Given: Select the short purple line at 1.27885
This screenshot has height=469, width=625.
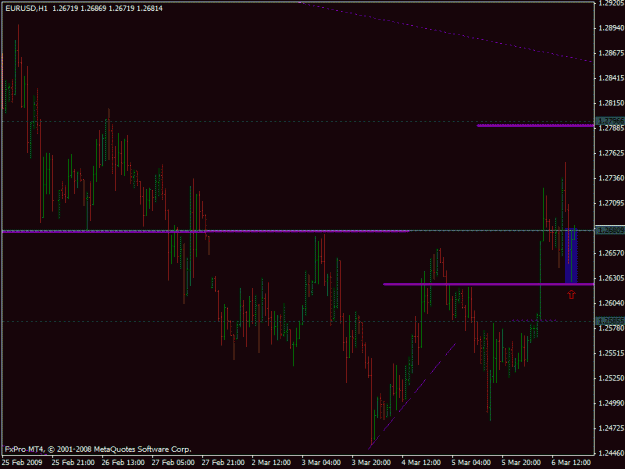Looking at the screenshot, I should (x=535, y=126).
